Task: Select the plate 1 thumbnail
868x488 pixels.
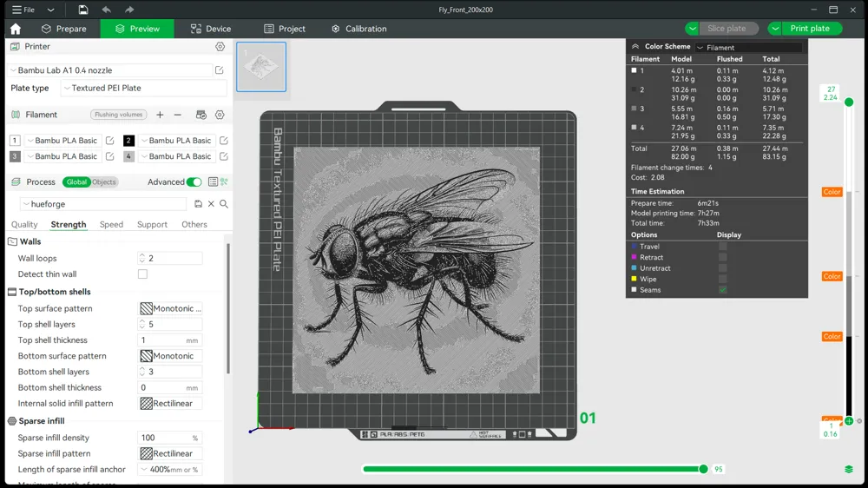Action: (x=261, y=67)
